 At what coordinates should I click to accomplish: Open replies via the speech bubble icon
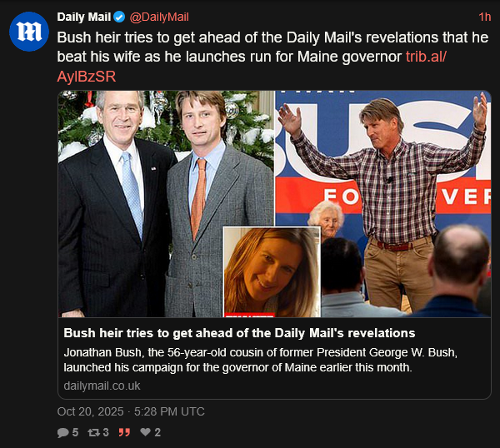point(62,432)
